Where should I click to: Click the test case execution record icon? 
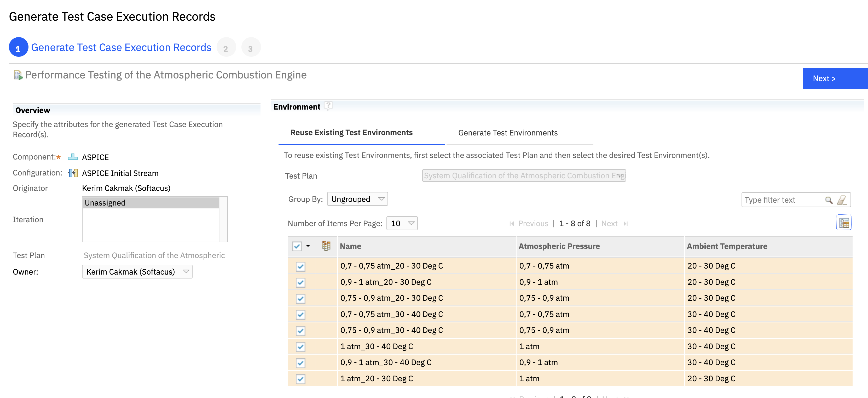pos(18,75)
